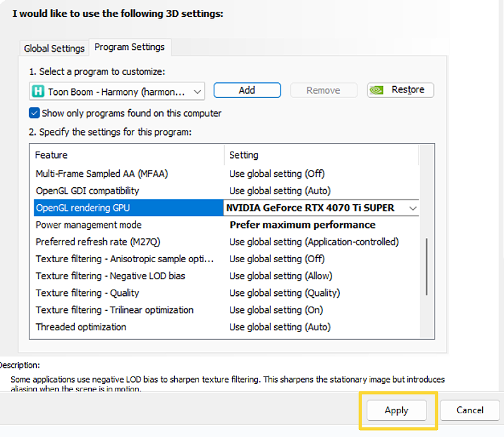Viewport: 504px width, 437px height.
Task: Click the Apply button
Action: click(x=397, y=410)
